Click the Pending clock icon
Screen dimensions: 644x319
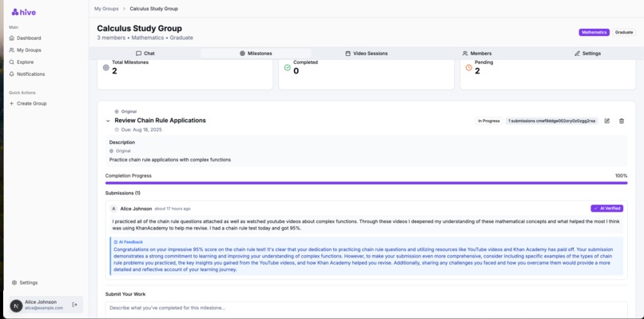469,67
